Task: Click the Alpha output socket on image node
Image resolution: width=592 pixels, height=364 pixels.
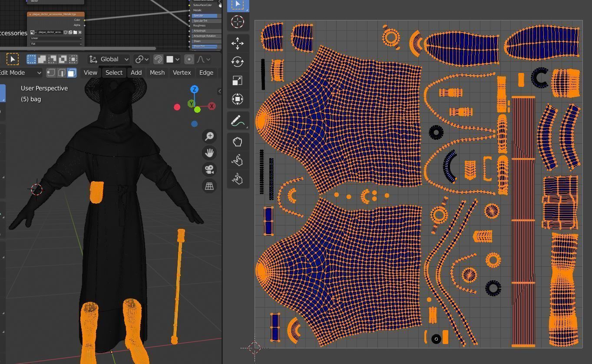Action: pyautogui.click(x=84, y=25)
